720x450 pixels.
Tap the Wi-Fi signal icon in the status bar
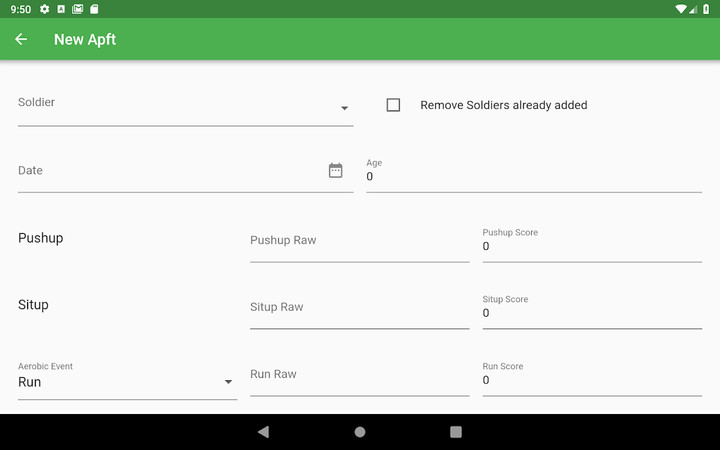click(x=681, y=9)
